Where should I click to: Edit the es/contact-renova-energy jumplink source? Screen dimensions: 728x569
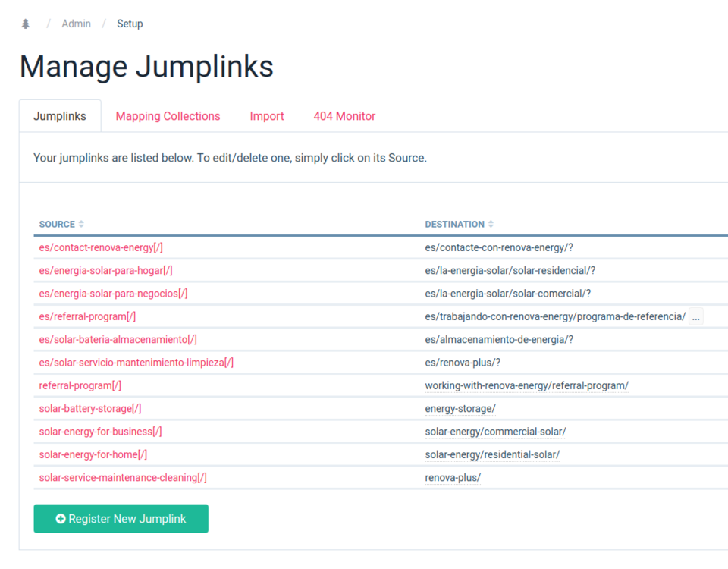pyautogui.click(x=105, y=247)
